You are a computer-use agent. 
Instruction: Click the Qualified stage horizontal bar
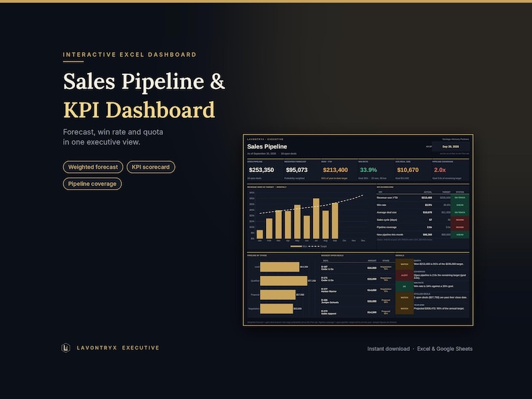click(x=283, y=281)
